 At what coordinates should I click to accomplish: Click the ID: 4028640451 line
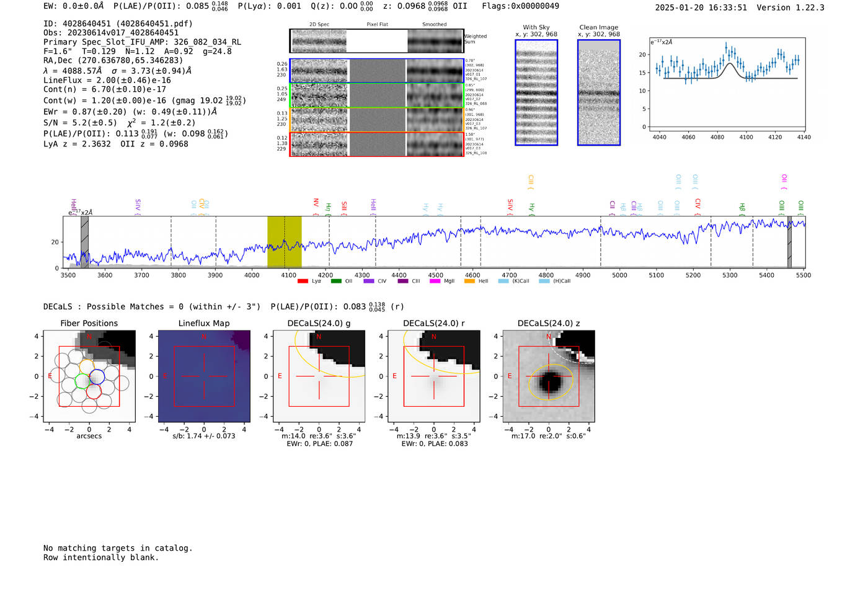118,24
